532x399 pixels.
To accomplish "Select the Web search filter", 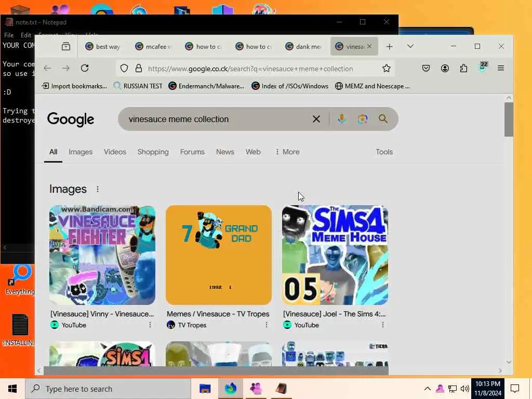I will (253, 152).
